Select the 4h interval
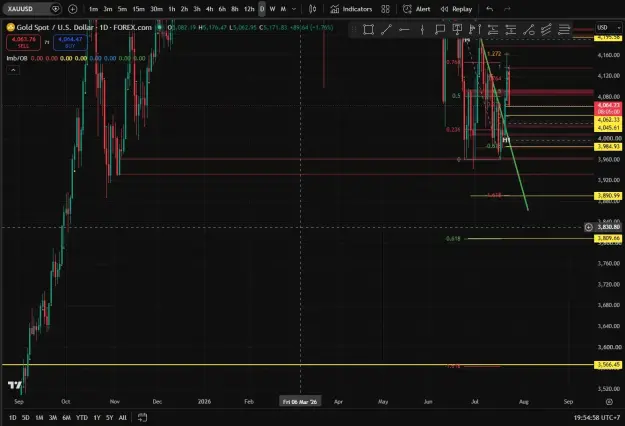625x426 pixels. [209, 9]
